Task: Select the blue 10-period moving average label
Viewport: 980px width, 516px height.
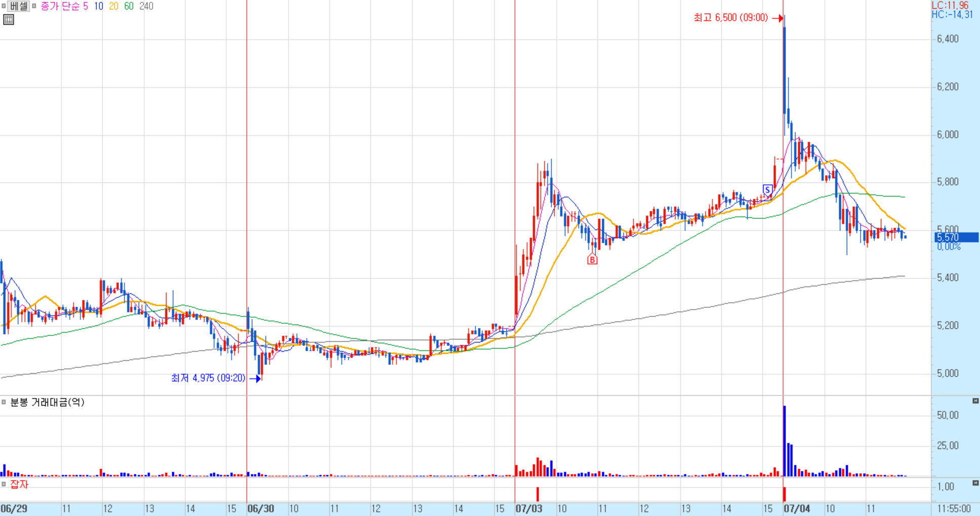Action: pyautogui.click(x=99, y=6)
